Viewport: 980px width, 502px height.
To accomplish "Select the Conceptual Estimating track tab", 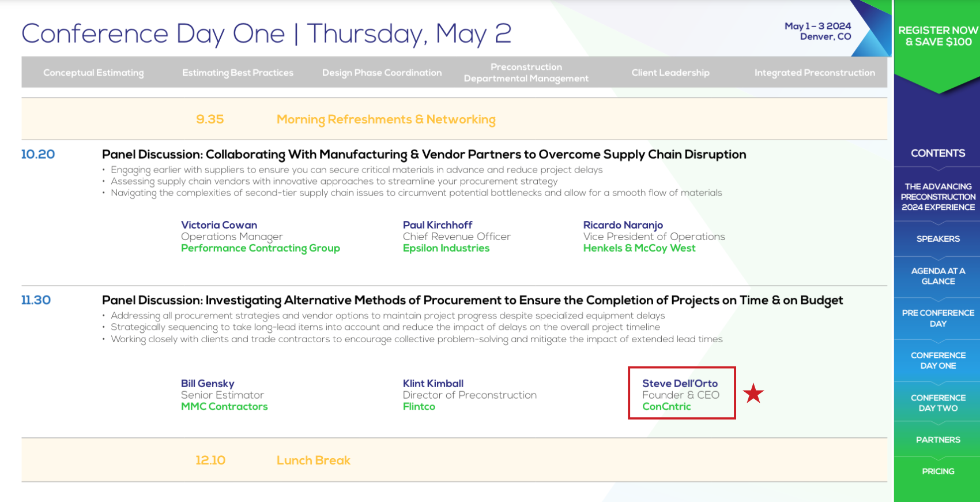I will point(93,73).
